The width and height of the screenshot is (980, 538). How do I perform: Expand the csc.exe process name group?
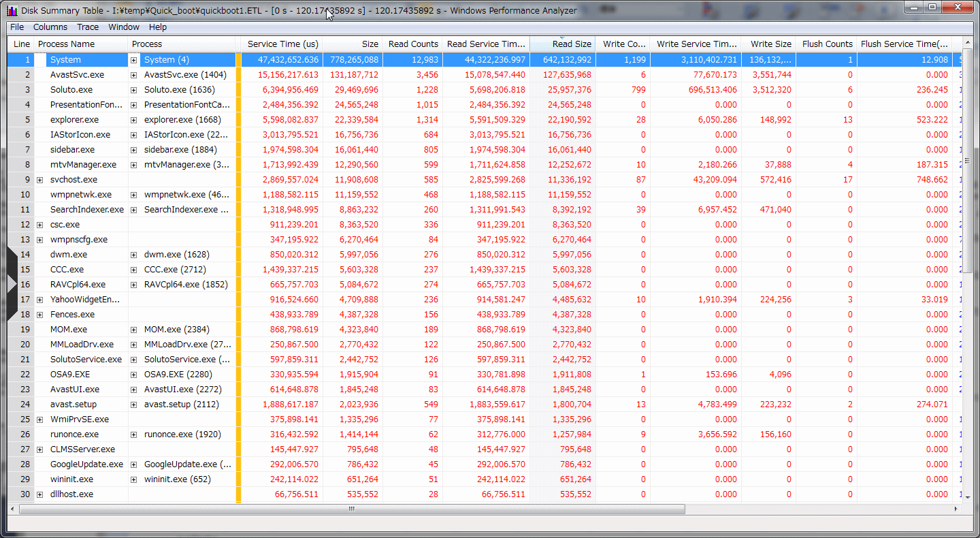point(39,225)
